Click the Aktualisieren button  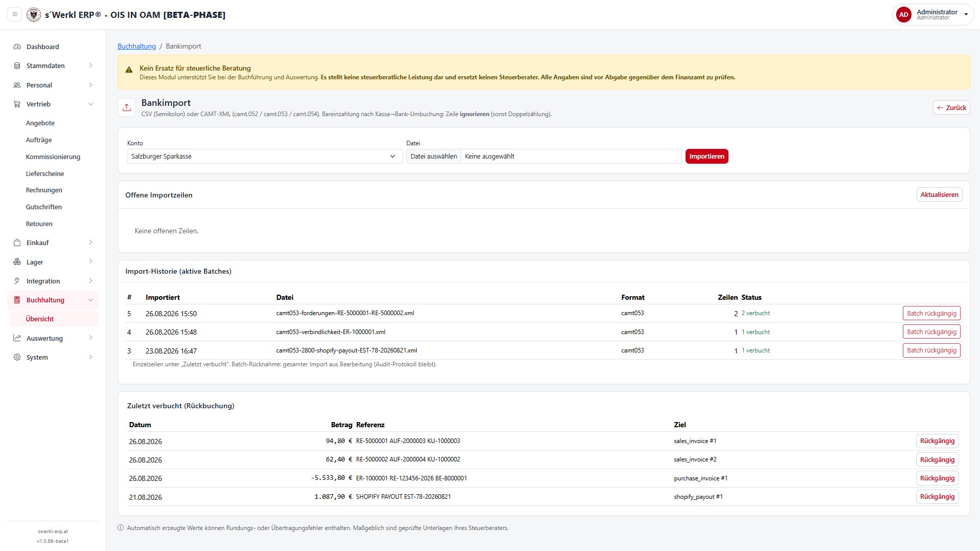tap(939, 194)
